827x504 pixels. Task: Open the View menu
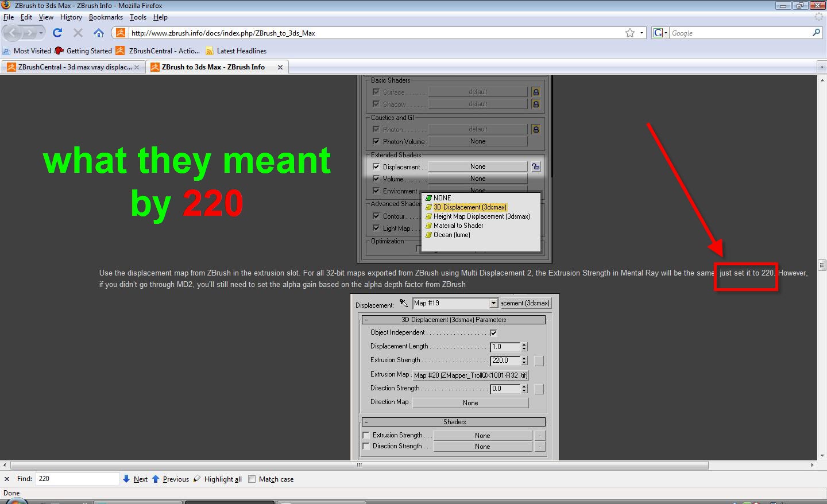[x=46, y=17]
